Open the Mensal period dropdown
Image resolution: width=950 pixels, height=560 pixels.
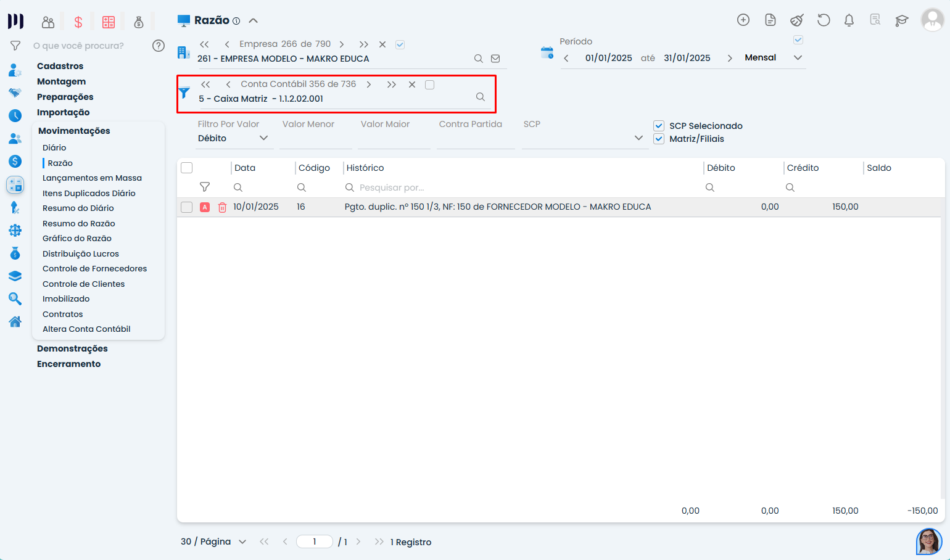pos(798,57)
